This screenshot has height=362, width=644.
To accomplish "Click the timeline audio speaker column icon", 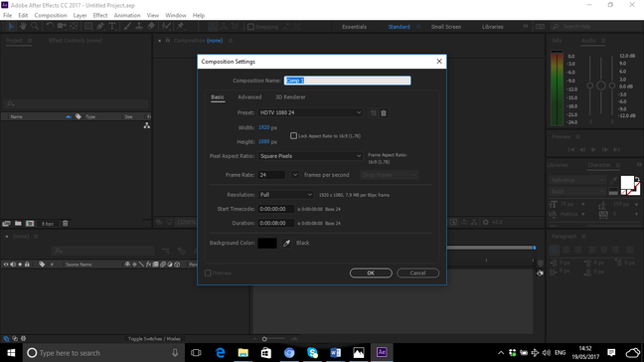I will click(x=13, y=265).
